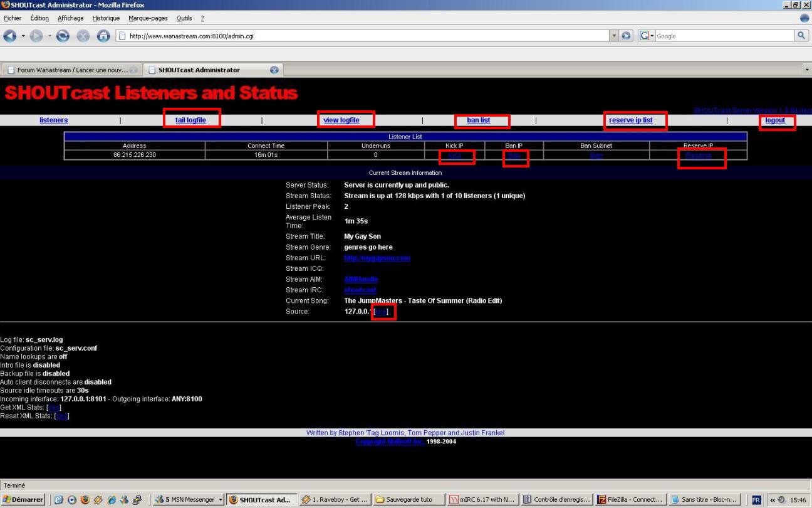Image resolution: width=812 pixels, height=508 pixels.
Task: Click the forward arrow navigation button
Action: [x=36, y=36]
